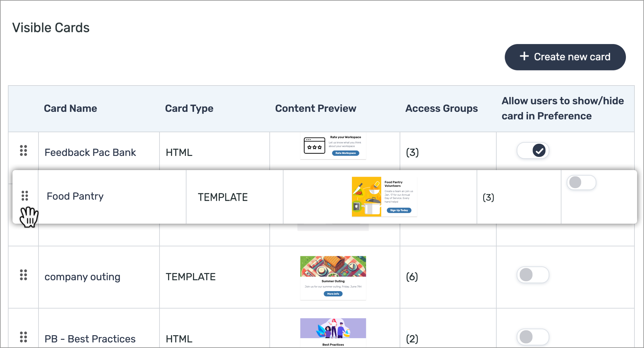Select the Food Pantry card name
Screen dimensions: 644x348
[x=75, y=196]
